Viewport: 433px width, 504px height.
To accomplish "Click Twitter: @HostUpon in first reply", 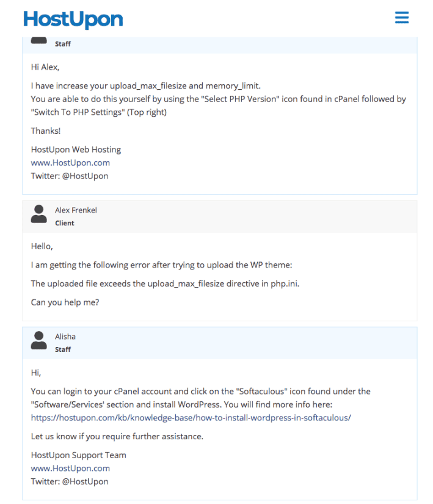I will pos(70,176).
